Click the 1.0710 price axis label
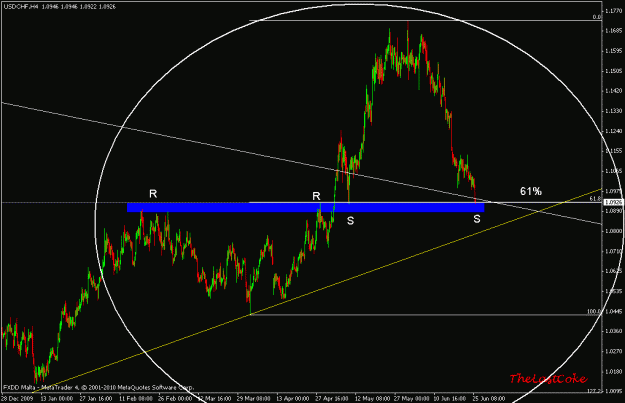Screen dimensions: 625x403 click(613, 251)
